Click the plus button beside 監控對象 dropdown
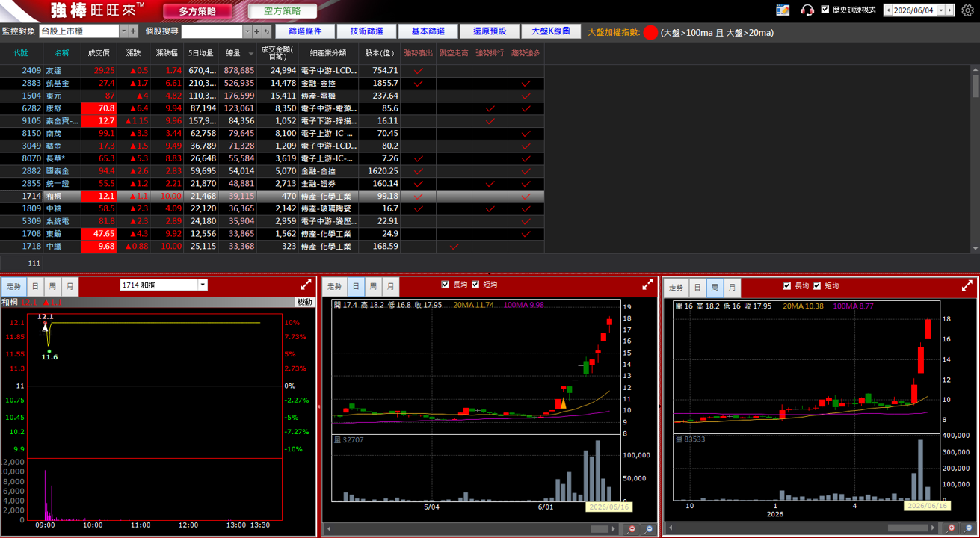980x538 pixels. pos(134,31)
